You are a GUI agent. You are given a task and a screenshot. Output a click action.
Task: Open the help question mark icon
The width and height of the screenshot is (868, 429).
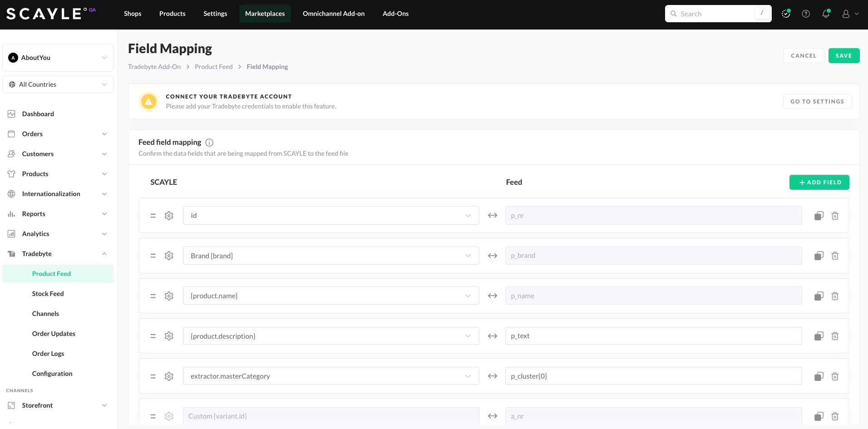click(806, 14)
